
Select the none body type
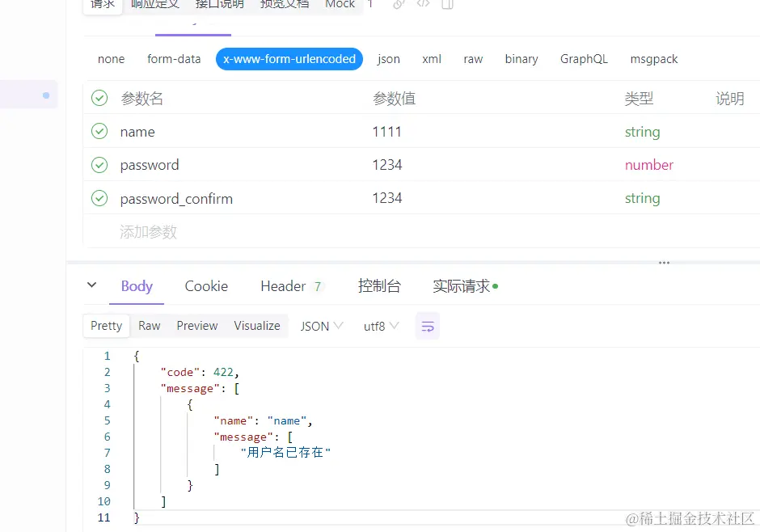pyautogui.click(x=111, y=59)
